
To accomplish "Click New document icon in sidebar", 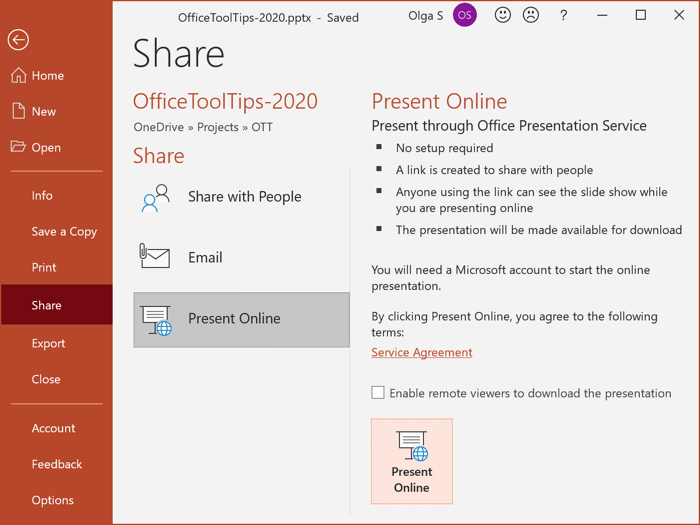I will (18, 111).
